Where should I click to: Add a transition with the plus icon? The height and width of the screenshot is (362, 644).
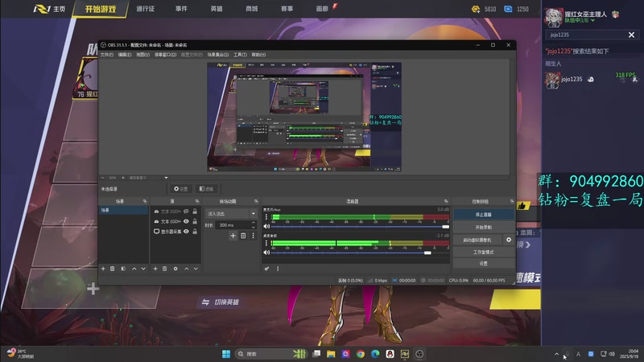(233, 236)
